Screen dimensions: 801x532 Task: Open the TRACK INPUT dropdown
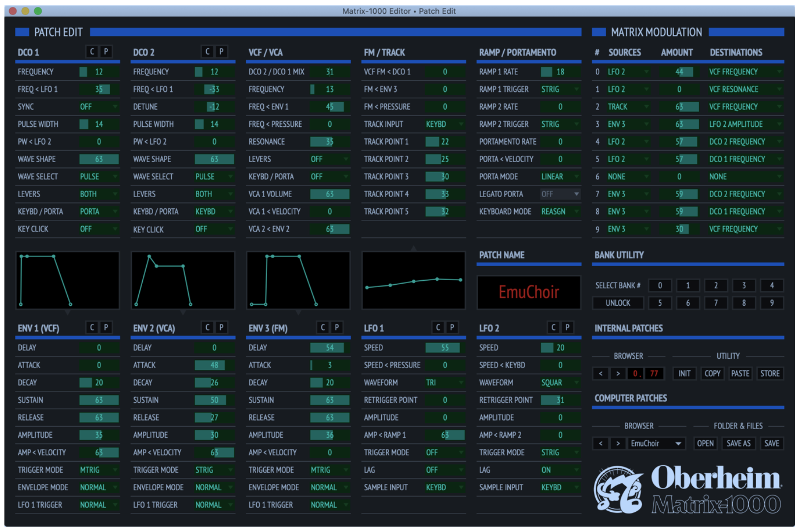(x=445, y=124)
